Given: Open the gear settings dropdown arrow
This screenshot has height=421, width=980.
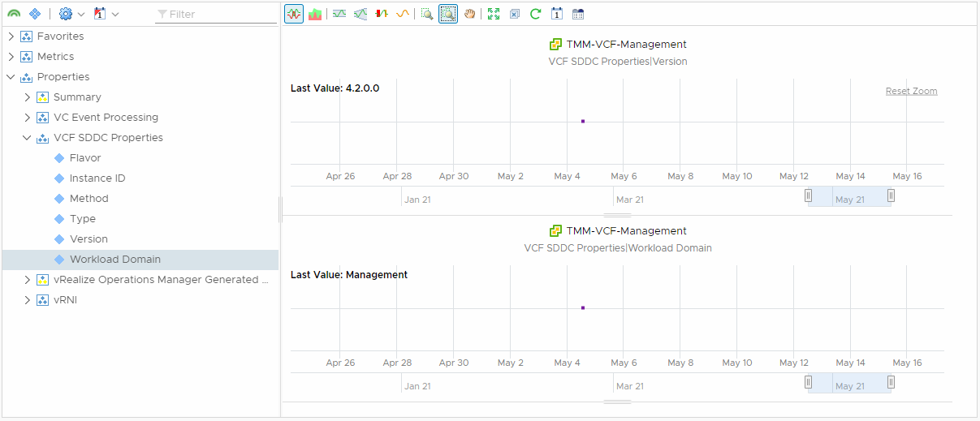Looking at the screenshot, I should click(81, 14).
